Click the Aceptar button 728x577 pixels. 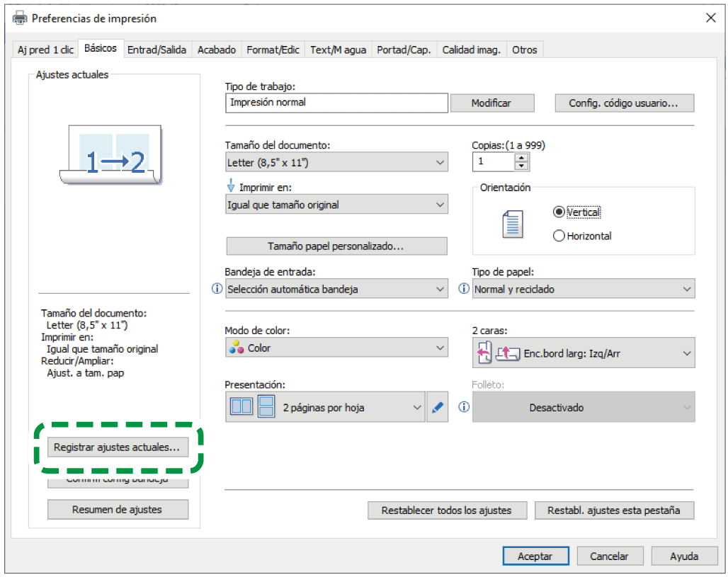[x=535, y=556]
